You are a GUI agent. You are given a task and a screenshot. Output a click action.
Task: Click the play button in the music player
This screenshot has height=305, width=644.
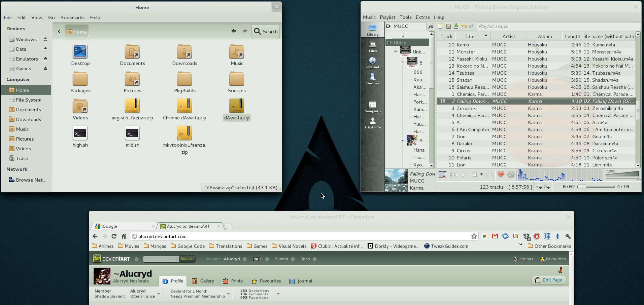coord(464,175)
